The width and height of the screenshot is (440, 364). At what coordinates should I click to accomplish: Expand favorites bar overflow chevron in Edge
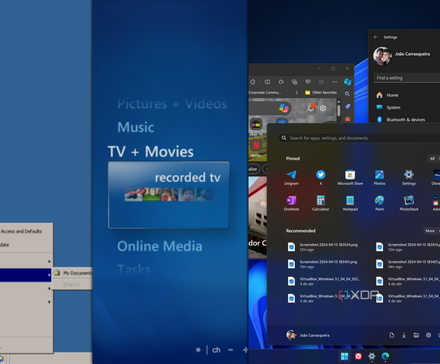coord(297,92)
